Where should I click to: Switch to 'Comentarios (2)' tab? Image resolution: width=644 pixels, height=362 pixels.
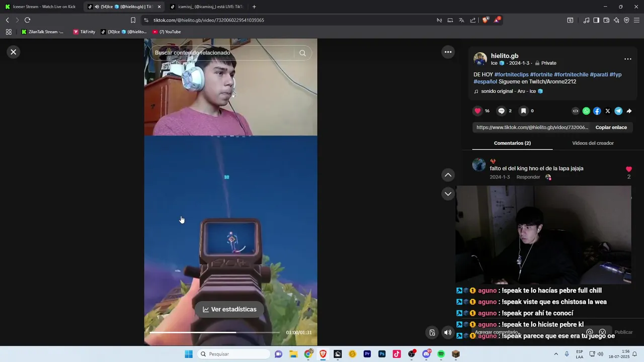[512, 143]
